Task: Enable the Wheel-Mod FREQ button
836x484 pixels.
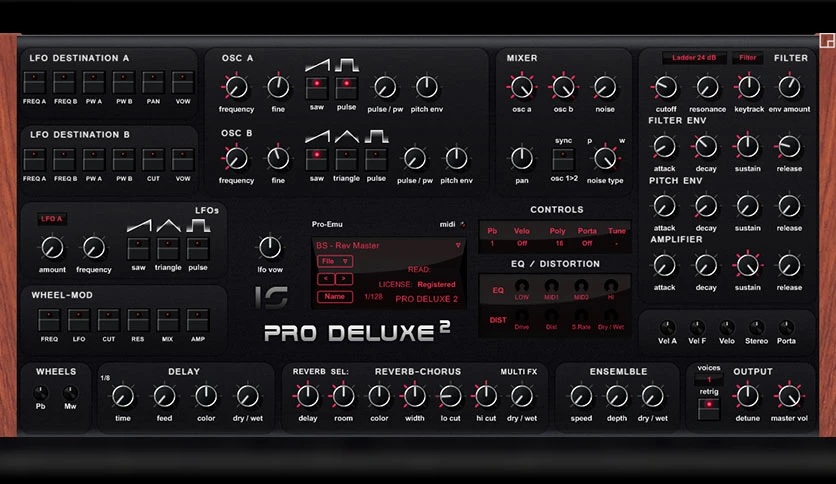Action: [49, 320]
